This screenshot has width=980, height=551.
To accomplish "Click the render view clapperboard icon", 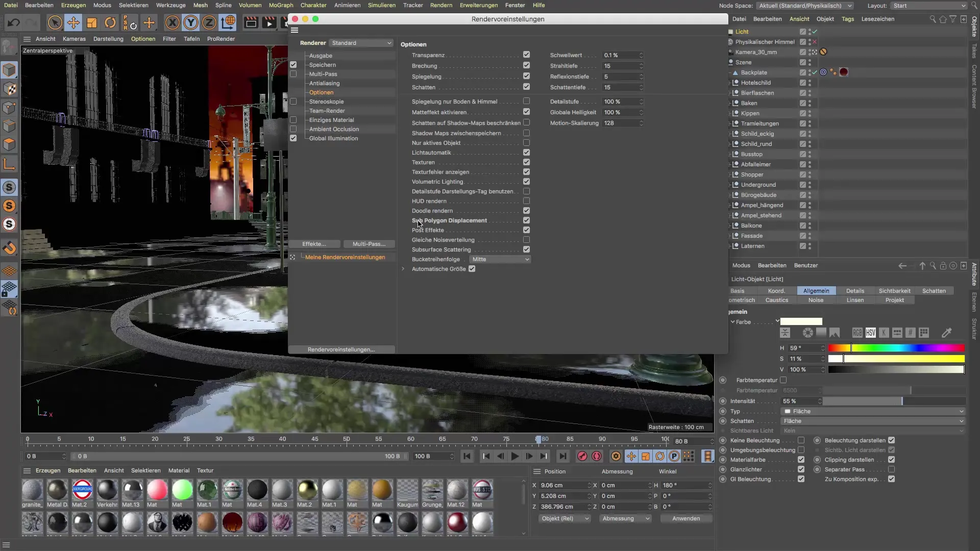I will [x=251, y=22].
